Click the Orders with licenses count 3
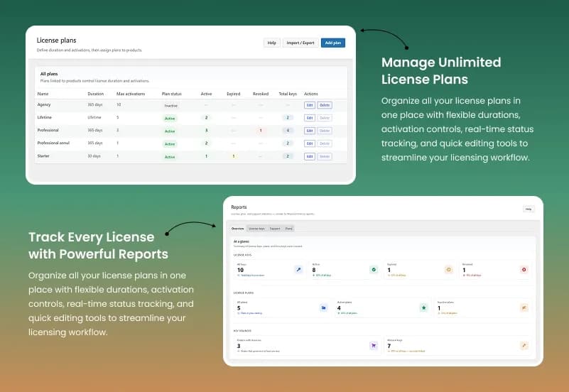The width and height of the screenshot is (569, 392). [239, 346]
